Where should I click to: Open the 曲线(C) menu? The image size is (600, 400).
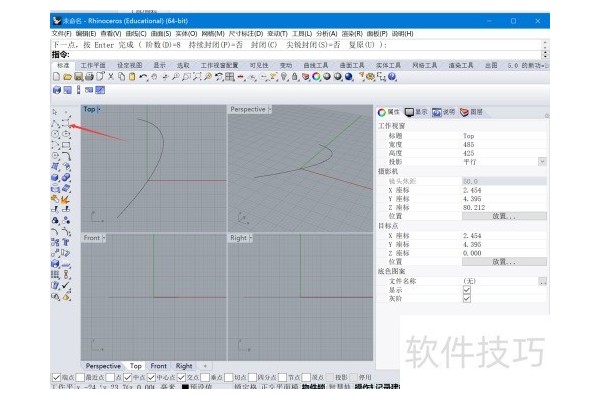136,34
